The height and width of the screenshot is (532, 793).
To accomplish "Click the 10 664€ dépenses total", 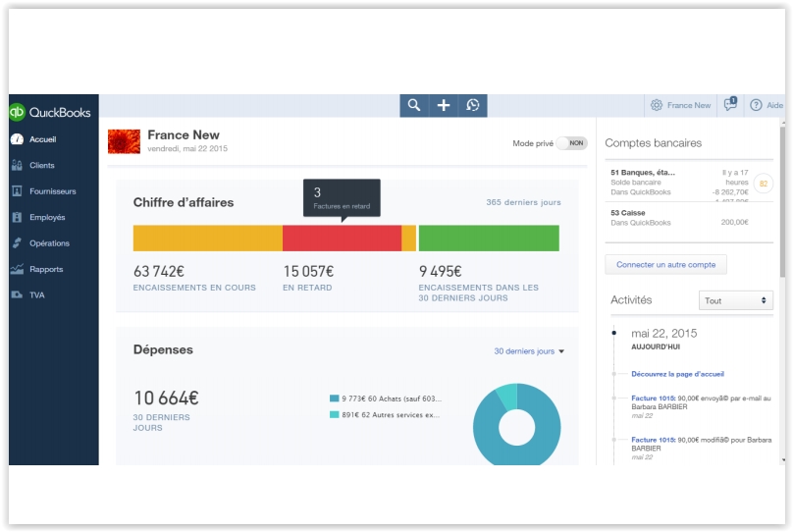I will tap(166, 398).
